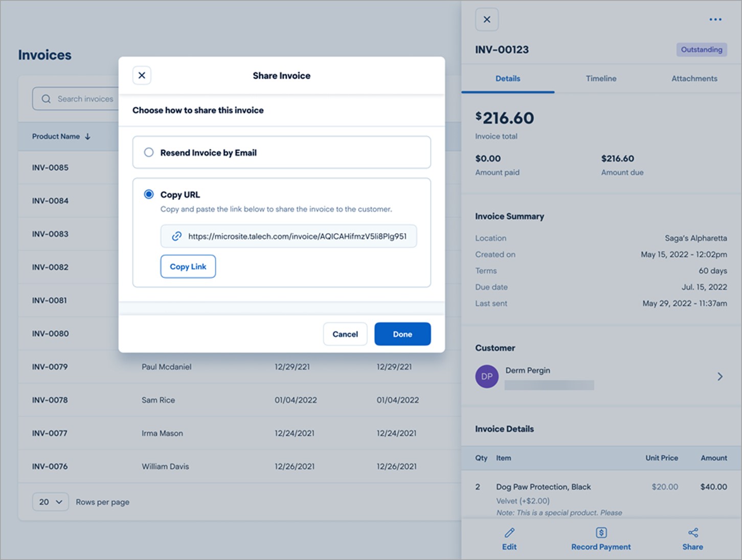Screen dimensions: 742x560
Task: Click the INV-00123 panel heading
Action: click(x=502, y=50)
